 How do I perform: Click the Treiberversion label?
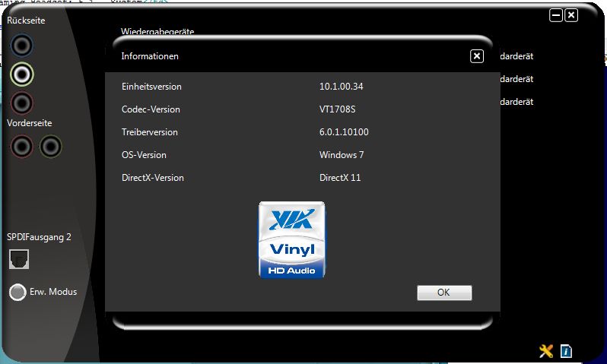coord(149,132)
